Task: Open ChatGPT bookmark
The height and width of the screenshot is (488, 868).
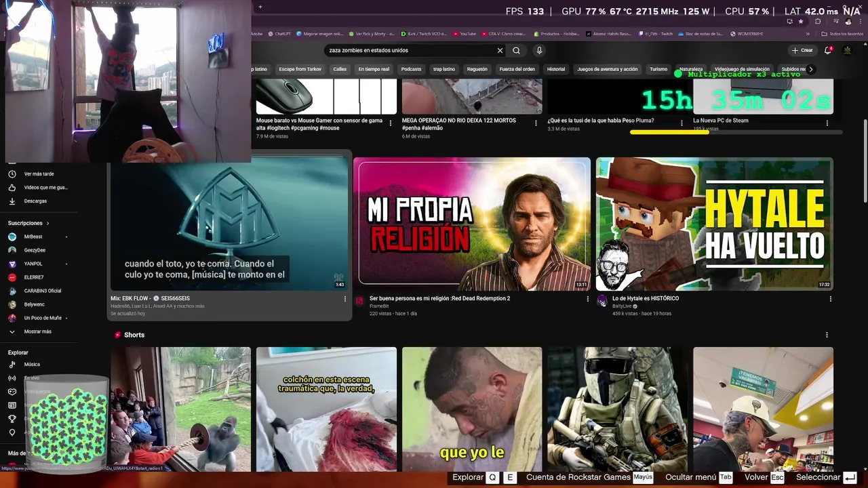Action: (279, 33)
